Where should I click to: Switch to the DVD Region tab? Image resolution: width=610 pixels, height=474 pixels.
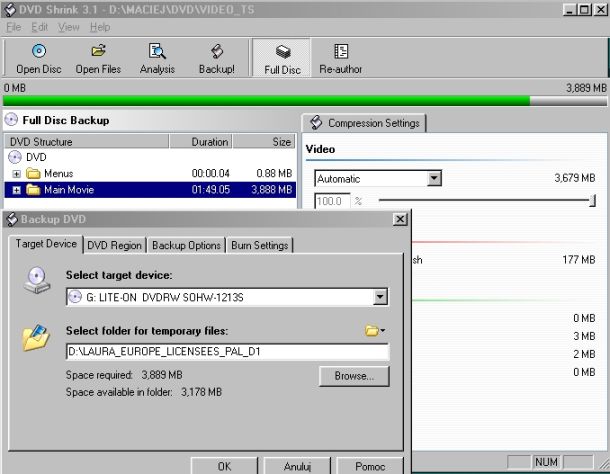tap(114, 245)
